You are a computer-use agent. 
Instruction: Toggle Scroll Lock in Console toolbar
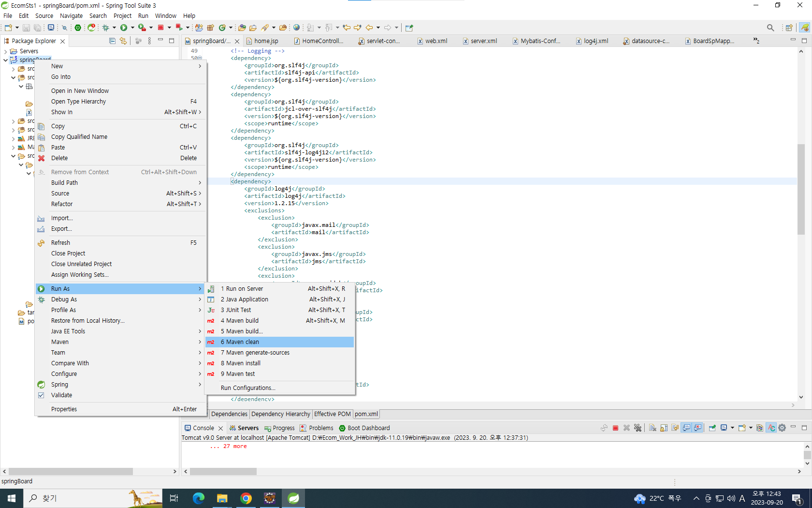point(664,428)
